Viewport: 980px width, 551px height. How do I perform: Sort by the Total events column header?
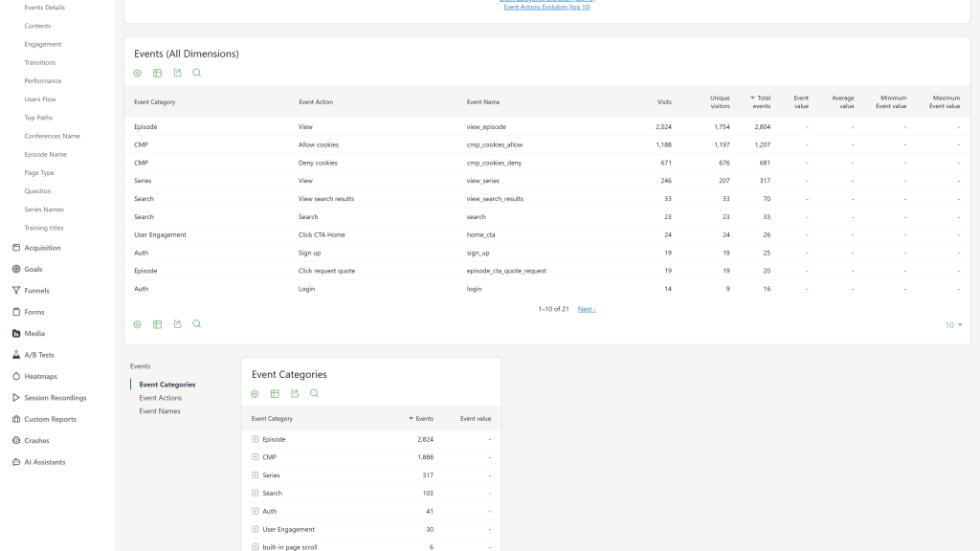point(761,101)
